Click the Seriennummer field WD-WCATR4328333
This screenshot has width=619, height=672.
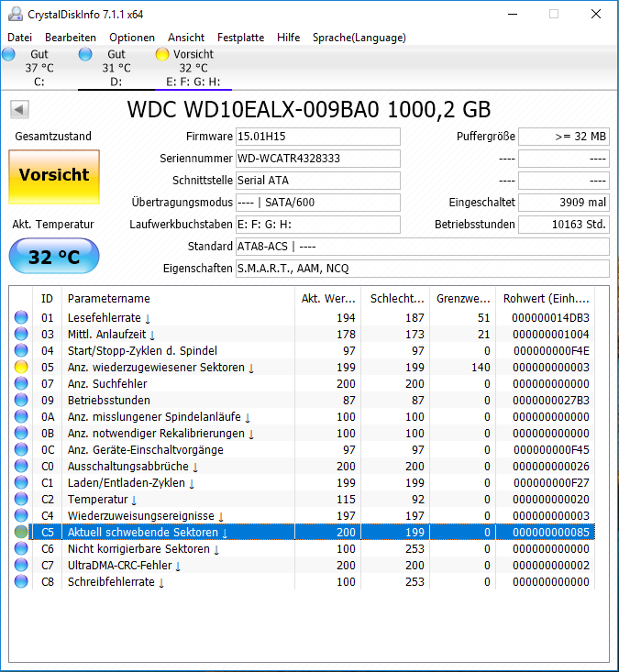(318, 158)
